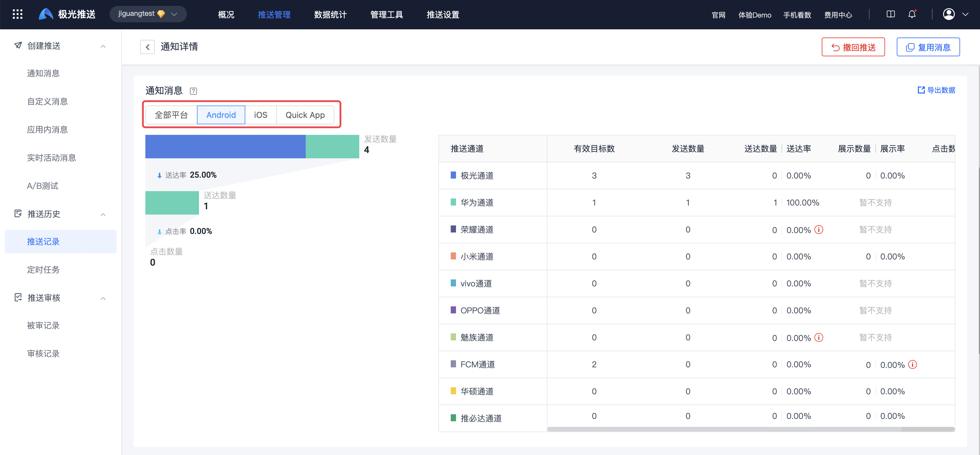This screenshot has width=980, height=455.
Task: Click the OPPO通道 row label
Action: (x=480, y=310)
